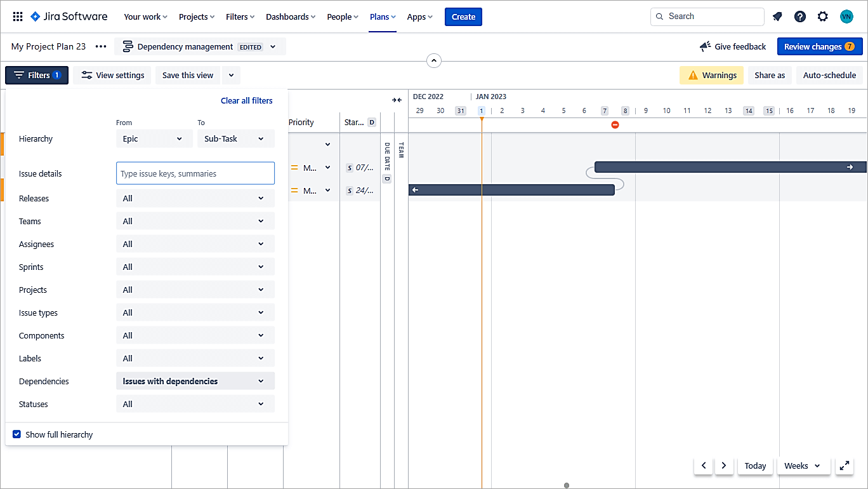
Task: Open the Projects menu in top navigation
Action: 197,17
